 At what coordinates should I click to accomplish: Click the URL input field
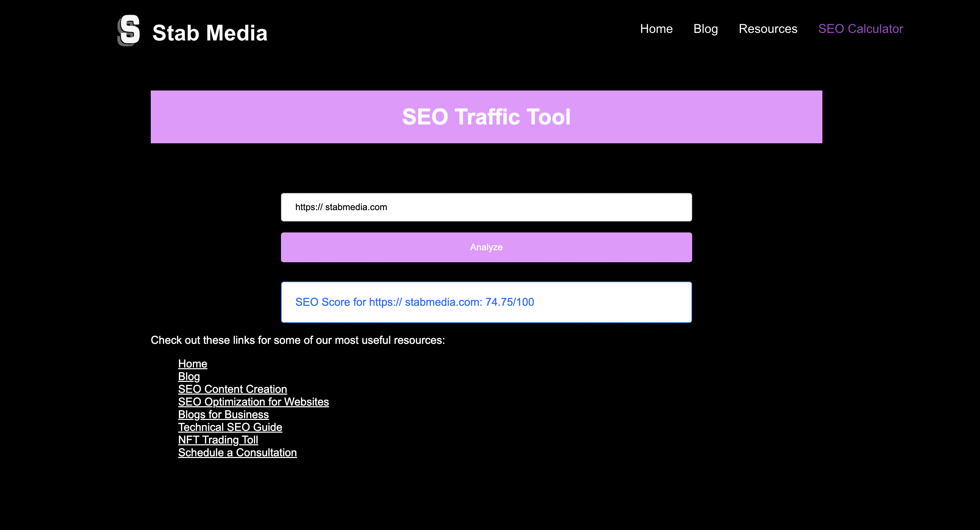(486, 207)
